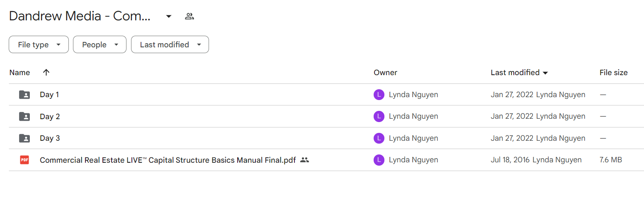Viewport: 644px width, 208px height.
Task: Click the Owner column header
Action: click(385, 73)
